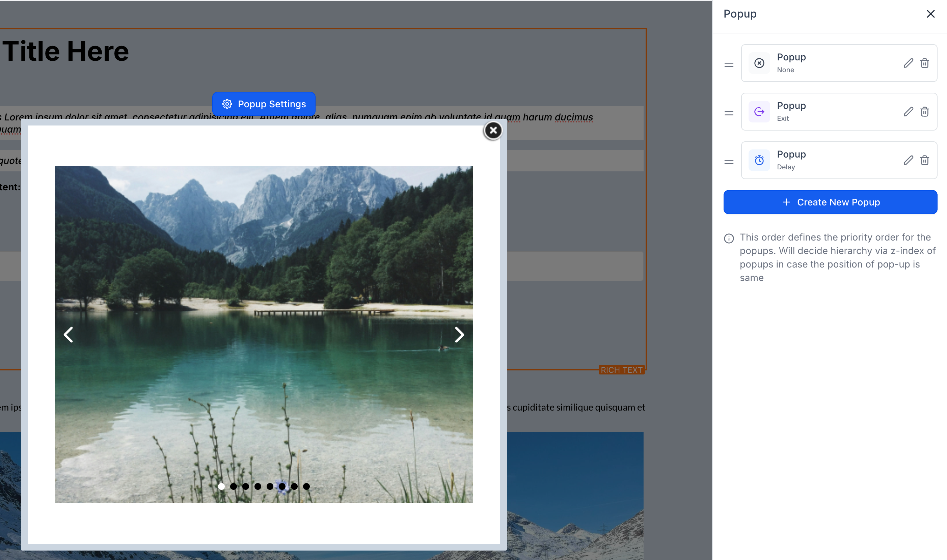
Task: Edit the Delay popup with pencil icon
Action: pyautogui.click(x=908, y=160)
